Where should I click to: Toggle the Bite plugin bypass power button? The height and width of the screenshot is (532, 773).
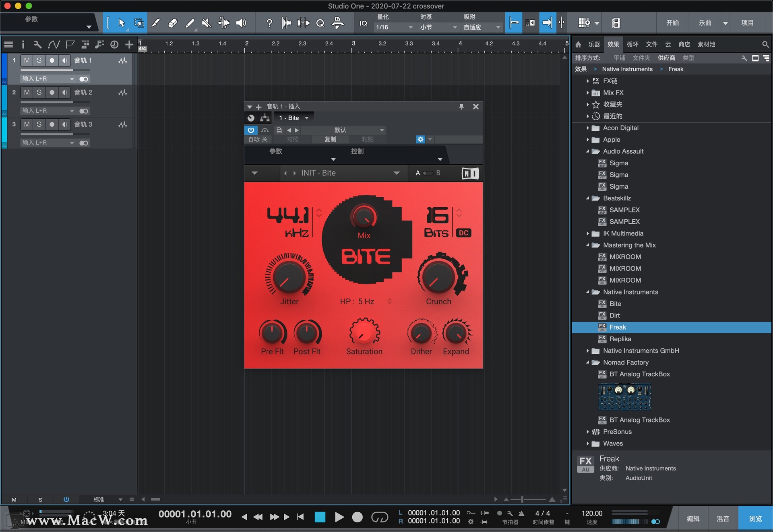[x=251, y=130]
